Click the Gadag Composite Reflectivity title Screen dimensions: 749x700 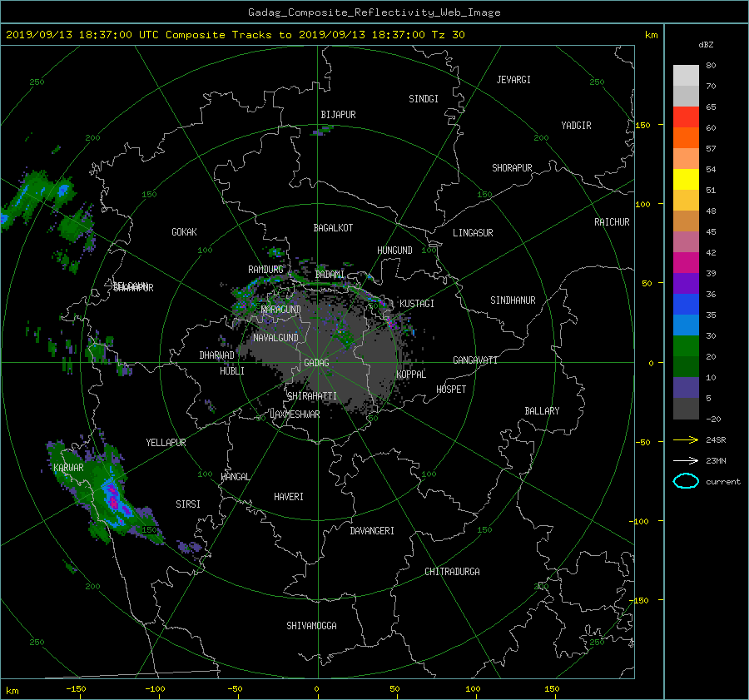(374, 12)
